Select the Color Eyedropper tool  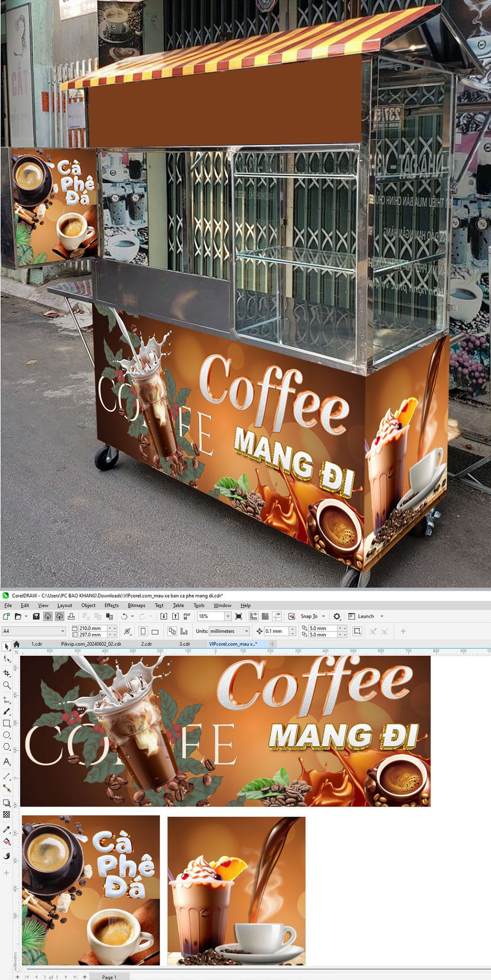click(6, 829)
